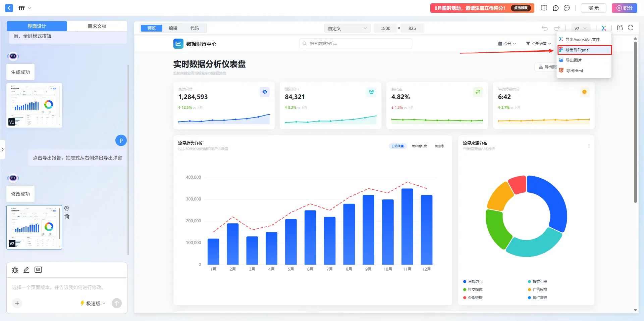644x321 pixels.
Task: Select 导出到Figma from export menu
Action: pyautogui.click(x=584, y=50)
